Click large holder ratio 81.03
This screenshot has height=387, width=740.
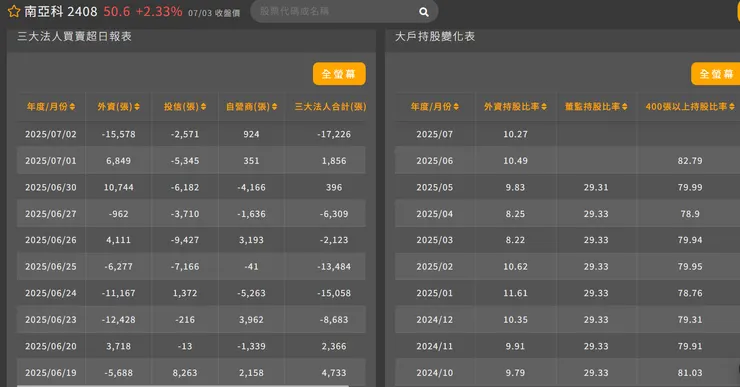click(690, 372)
